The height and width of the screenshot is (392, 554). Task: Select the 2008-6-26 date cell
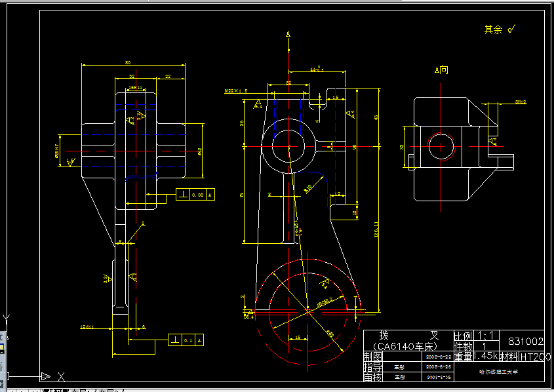[x=438, y=367]
